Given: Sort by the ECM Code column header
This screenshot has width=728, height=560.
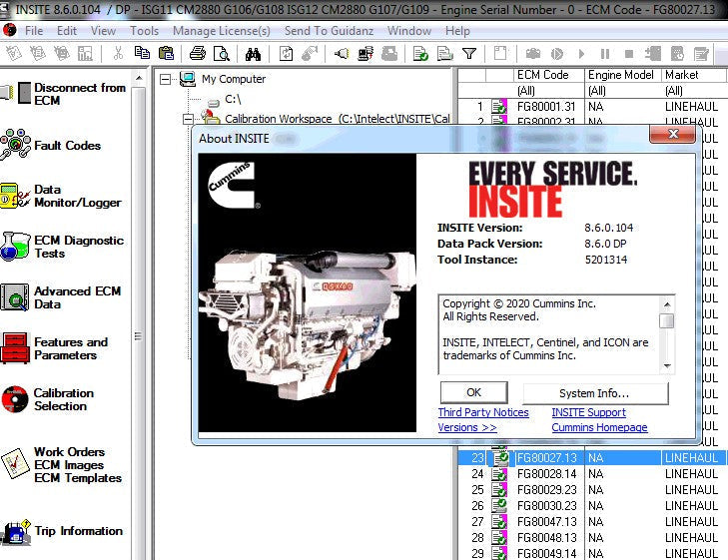Looking at the screenshot, I should tap(549, 75).
